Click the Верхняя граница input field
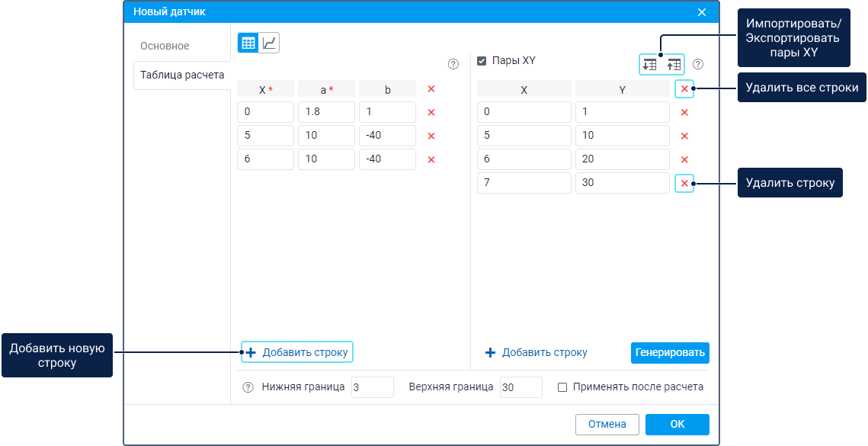 click(521, 387)
